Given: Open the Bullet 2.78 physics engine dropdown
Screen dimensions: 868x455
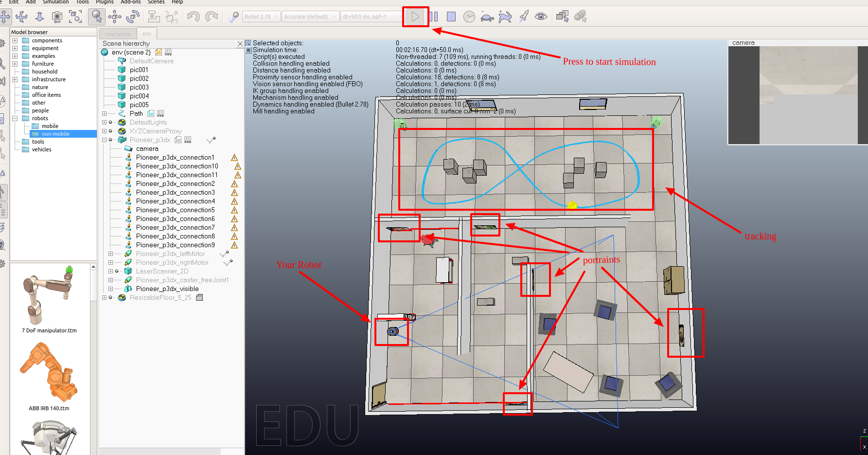Looking at the screenshot, I should pyautogui.click(x=261, y=16).
